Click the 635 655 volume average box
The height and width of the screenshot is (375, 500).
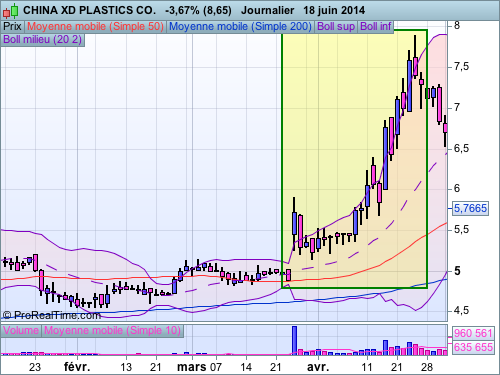point(473,347)
